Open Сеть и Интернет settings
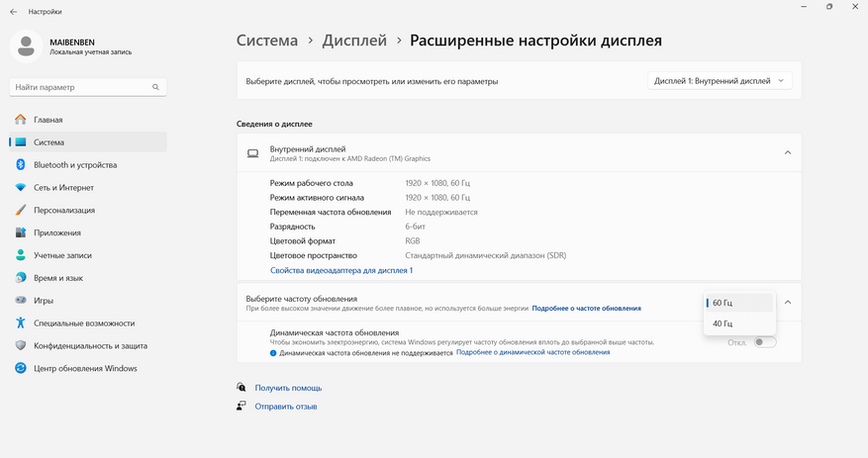This screenshot has height=458, width=868. click(63, 188)
